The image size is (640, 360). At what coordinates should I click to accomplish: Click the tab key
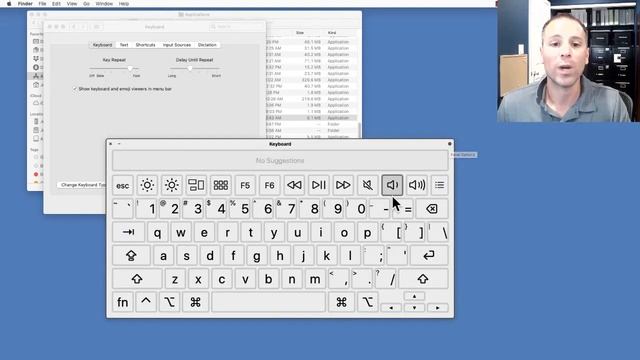tap(128, 232)
